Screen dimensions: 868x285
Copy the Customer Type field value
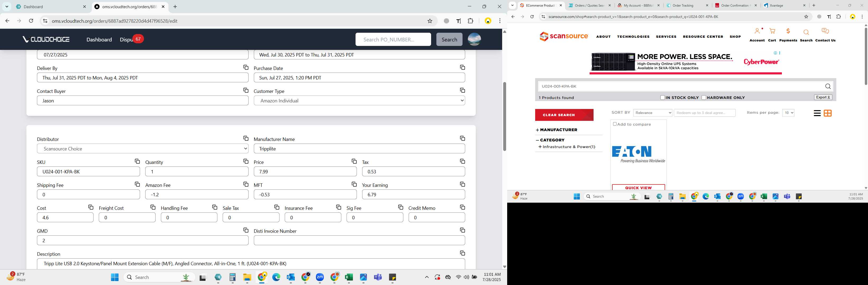462,90
